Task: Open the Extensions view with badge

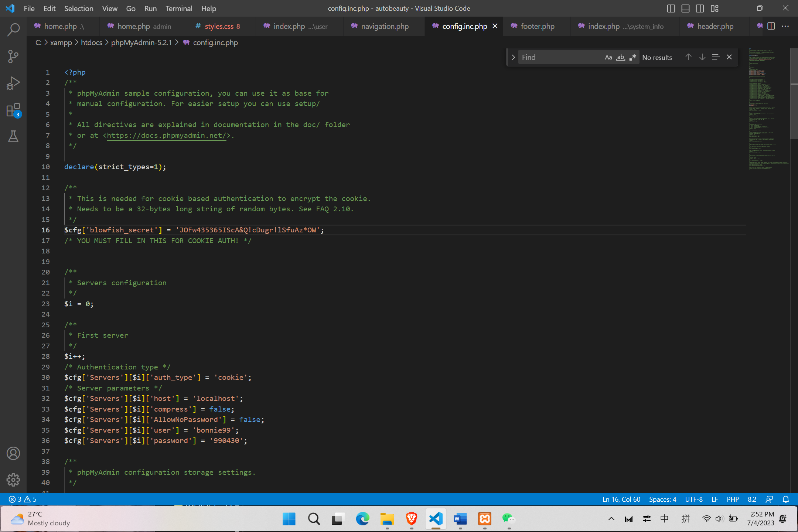Action: click(x=13, y=110)
